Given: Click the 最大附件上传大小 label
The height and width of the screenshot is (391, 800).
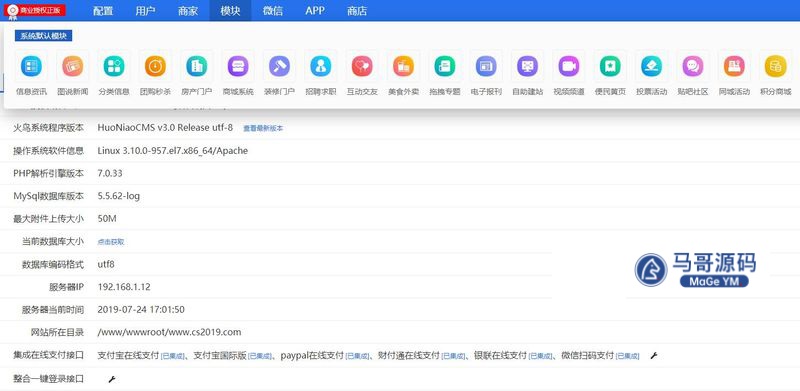Looking at the screenshot, I should tap(48, 218).
